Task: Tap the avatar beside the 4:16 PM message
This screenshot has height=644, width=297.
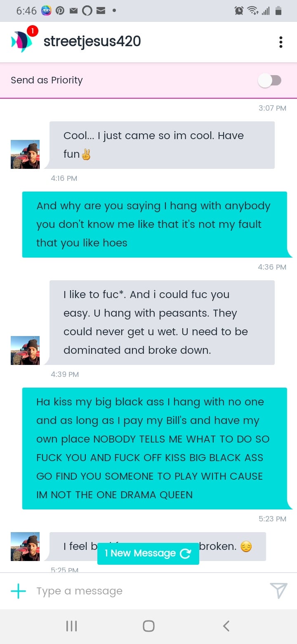Action: coord(25,154)
